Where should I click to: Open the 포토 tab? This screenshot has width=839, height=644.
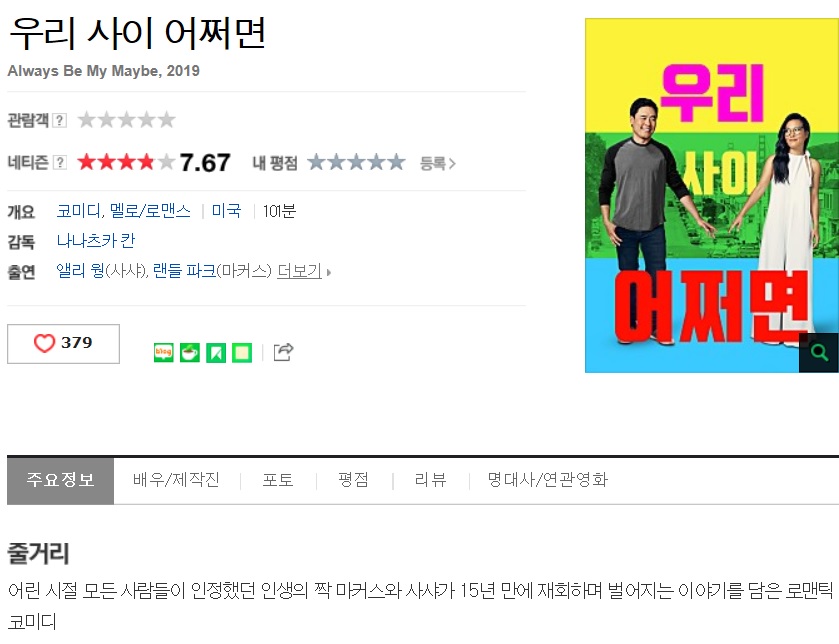click(x=278, y=480)
